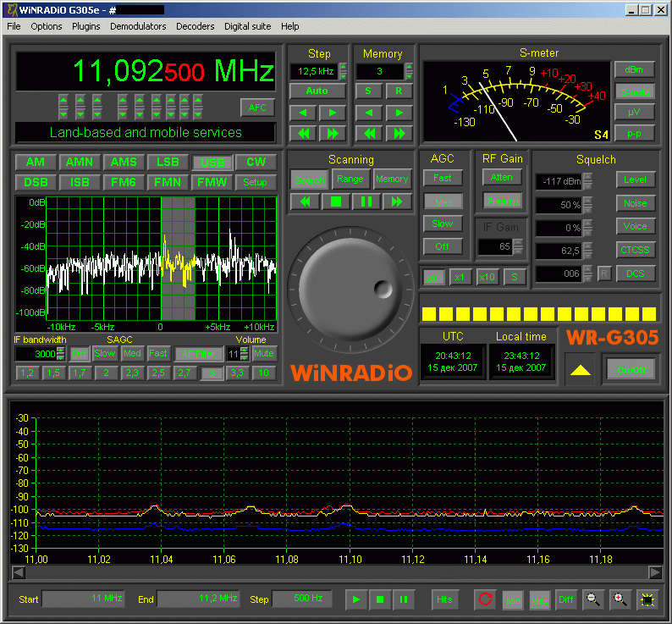Adjust Memory number spinner
This screenshot has width=672, height=624.
click(410, 71)
